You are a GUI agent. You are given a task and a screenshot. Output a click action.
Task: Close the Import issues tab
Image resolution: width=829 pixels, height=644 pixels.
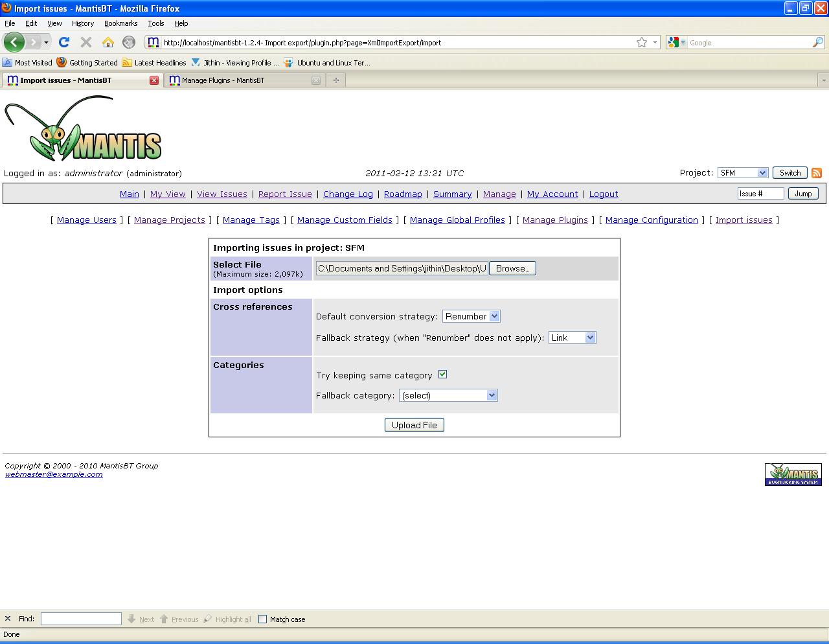point(154,80)
